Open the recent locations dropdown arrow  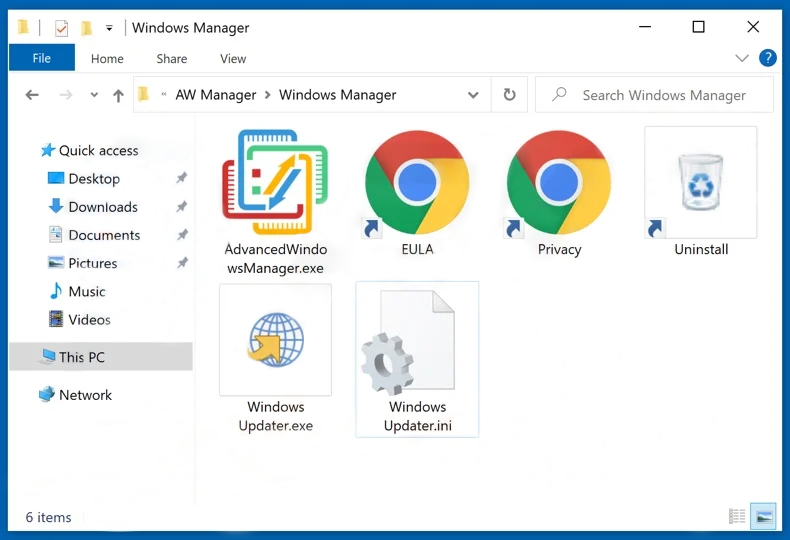tap(94, 95)
